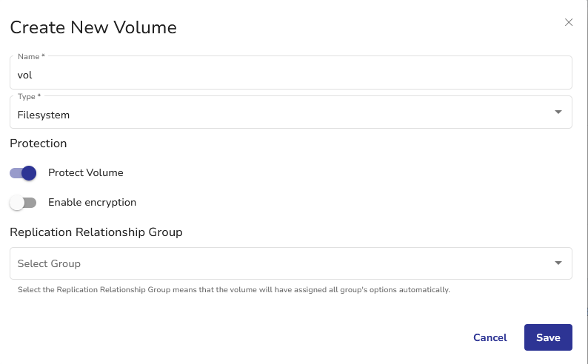Viewport: 588px width, 364px height.
Task: Click the Name field's floating label
Action: pos(31,57)
